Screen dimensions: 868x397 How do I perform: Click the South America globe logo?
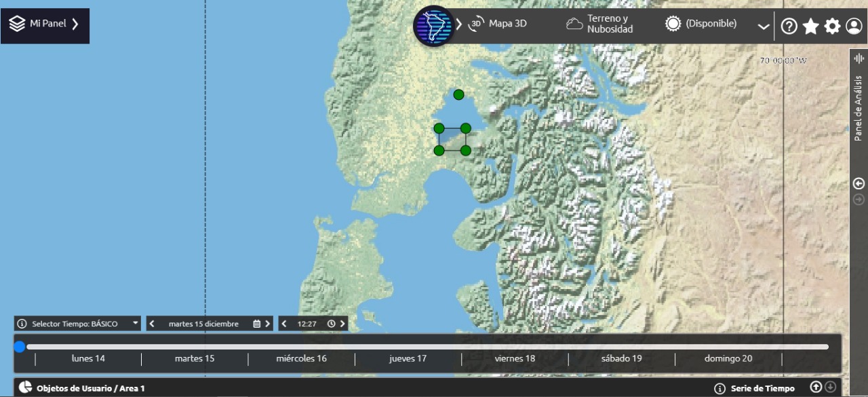[x=433, y=26]
